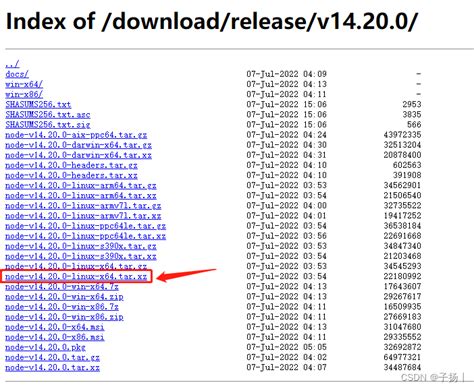Download node-v14.20.0-linux-arm64.tar.xz
The height and width of the screenshot is (389, 474).
[81, 195]
